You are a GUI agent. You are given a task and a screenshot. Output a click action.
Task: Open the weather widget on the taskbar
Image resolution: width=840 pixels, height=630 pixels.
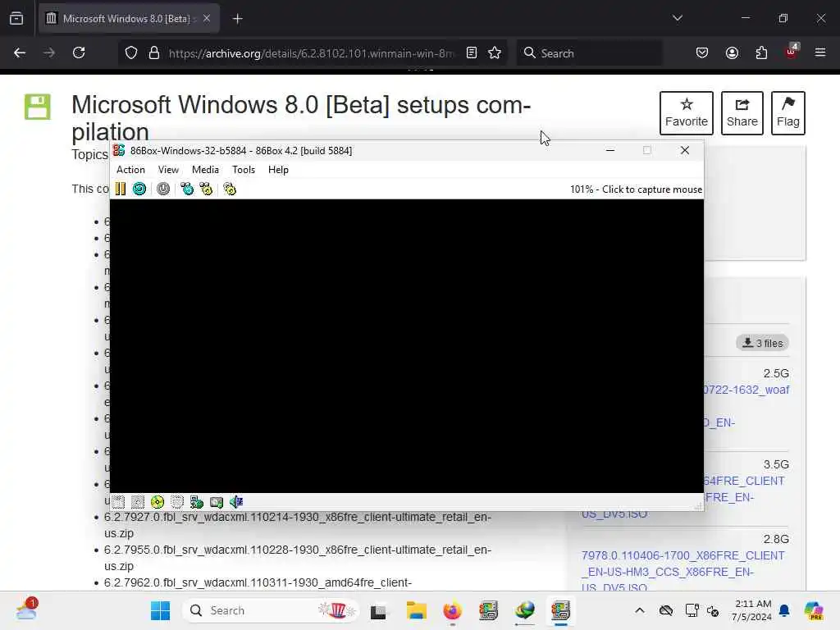coord(25,609)
